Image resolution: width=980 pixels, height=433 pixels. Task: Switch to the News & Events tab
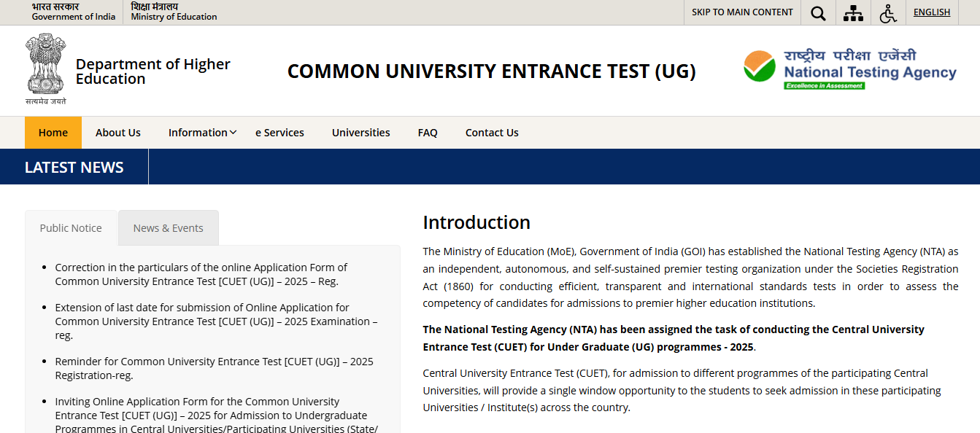coord(168,227)
